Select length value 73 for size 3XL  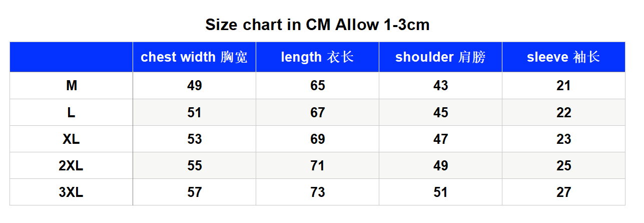tap(317, 192)
